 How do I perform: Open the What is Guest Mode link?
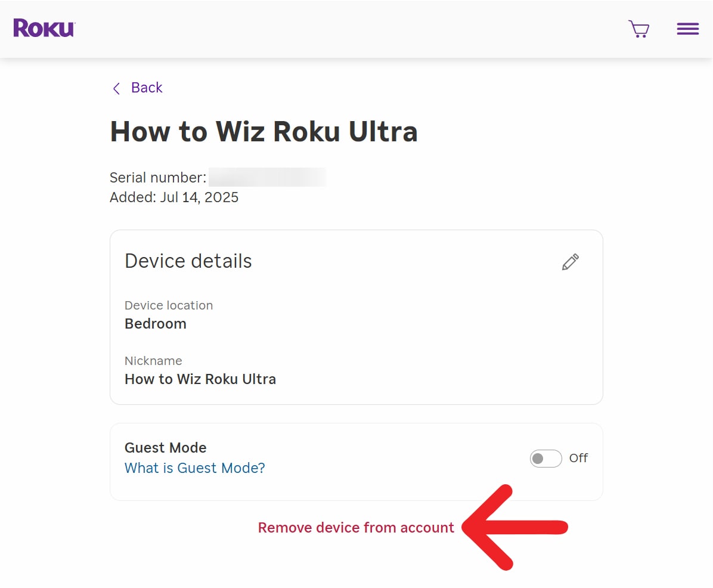click(x=195, y=468)
